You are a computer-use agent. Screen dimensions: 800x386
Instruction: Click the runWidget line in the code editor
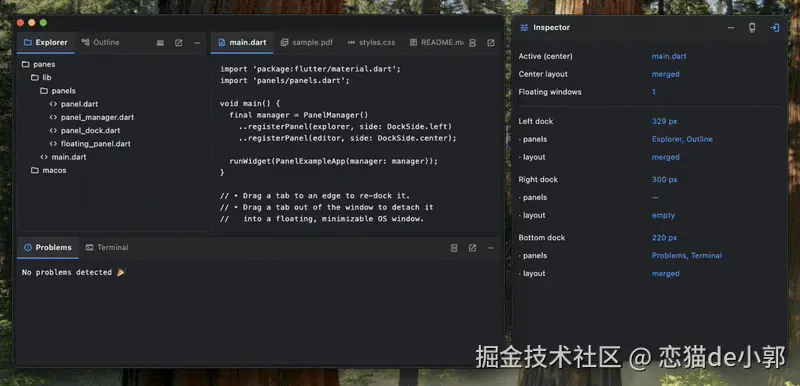pos(333,161)
